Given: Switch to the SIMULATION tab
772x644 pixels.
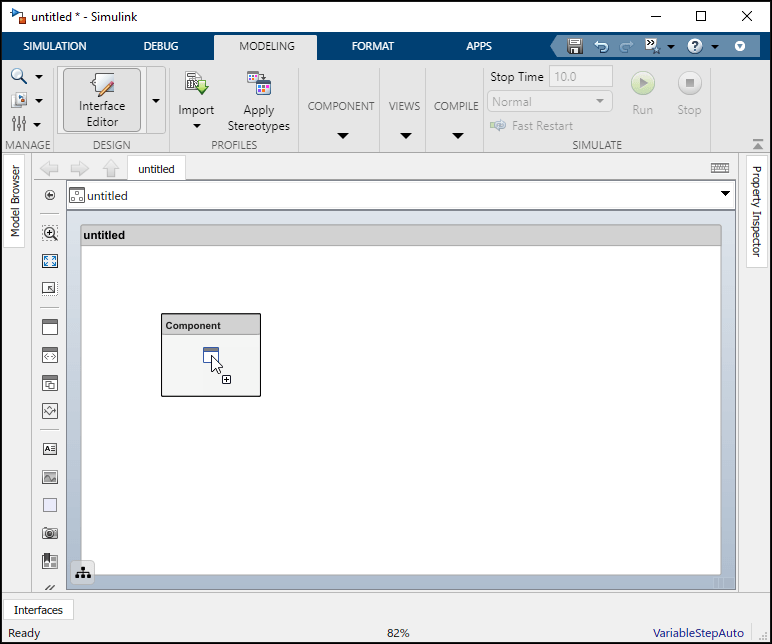Looking at the screenshot, I should click(55, 46).
